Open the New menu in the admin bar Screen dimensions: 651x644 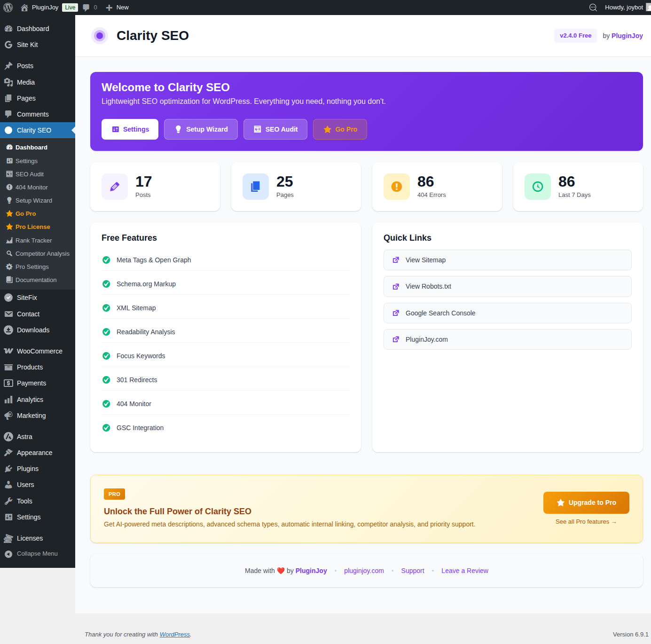click(117, 7)
